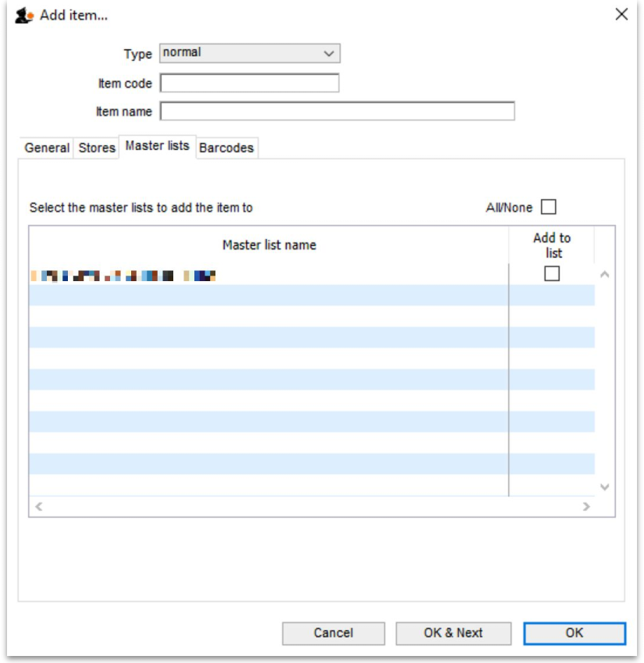Click the horizontal scroll left arrow
The image size is (644, 663).
pos(38,507)
